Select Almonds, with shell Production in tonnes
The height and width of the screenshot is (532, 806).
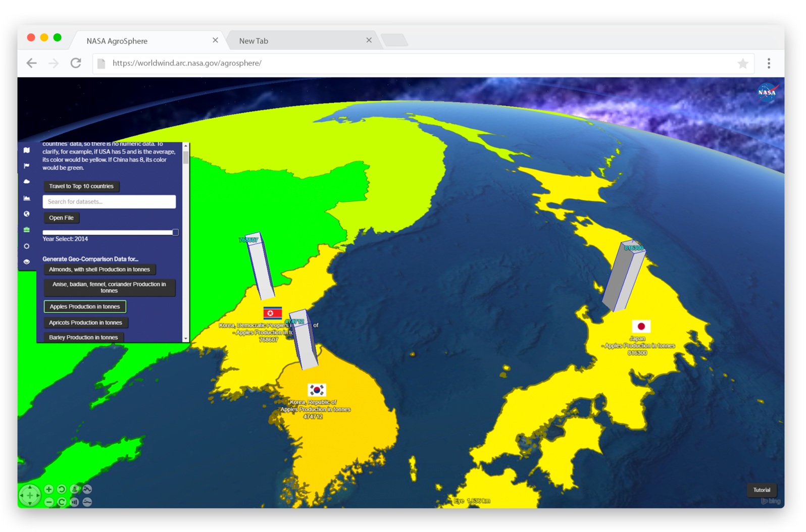pyautogui.click(x=99, y=270)
